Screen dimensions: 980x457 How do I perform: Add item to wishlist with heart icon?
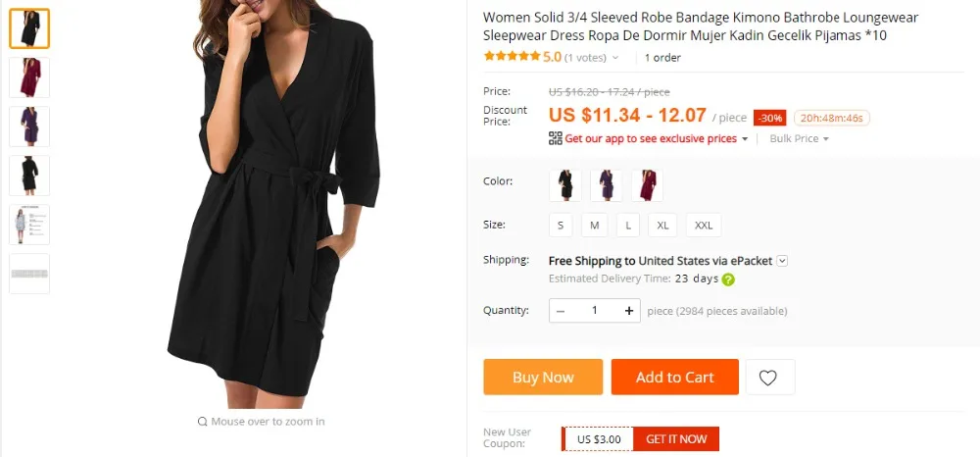pyautogui.click(x=770, y=377)
